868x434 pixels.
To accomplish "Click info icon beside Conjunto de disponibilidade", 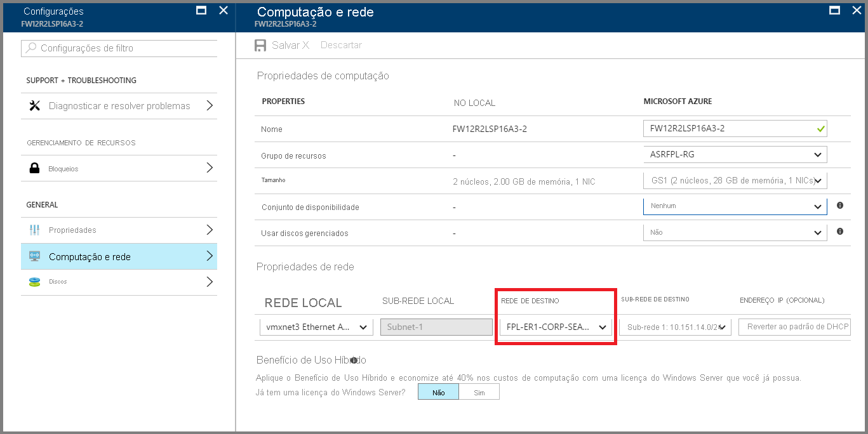I will 840,206.
